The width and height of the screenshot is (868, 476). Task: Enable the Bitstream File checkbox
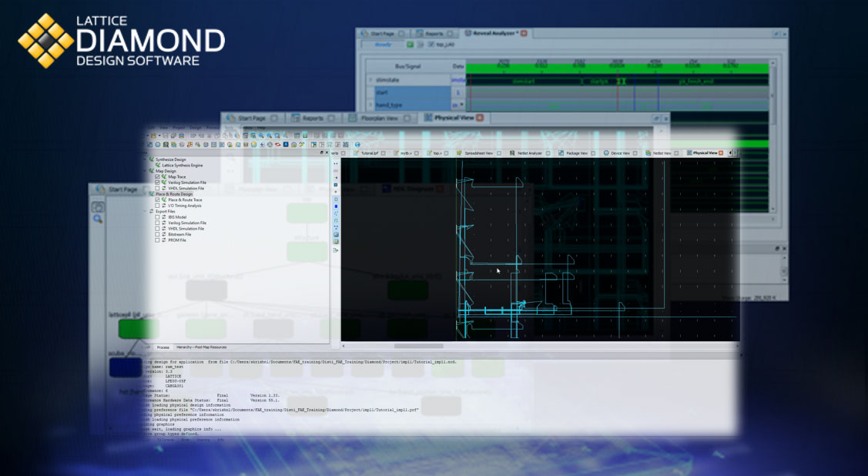coord(157,234)
